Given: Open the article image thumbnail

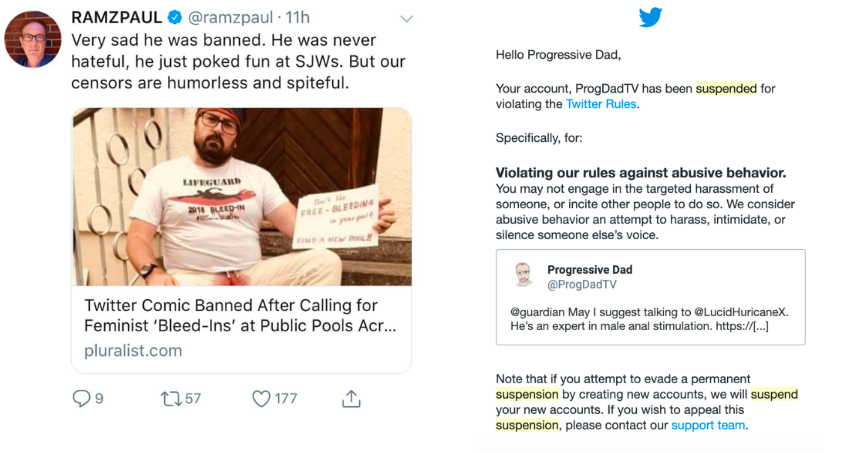Looking at the screenshot, I should (x=241, y=197).
